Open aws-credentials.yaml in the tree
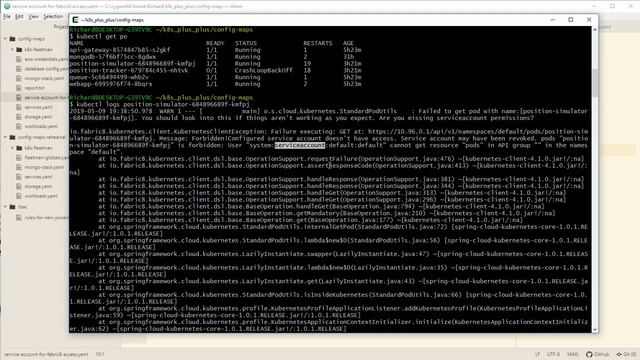This screenshot has width=640, height=360. [46, 59]
